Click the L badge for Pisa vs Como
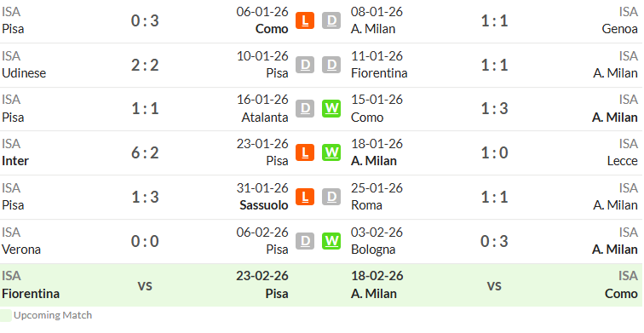This screenshot has height=333, width=644. click(x=305, y=20)
